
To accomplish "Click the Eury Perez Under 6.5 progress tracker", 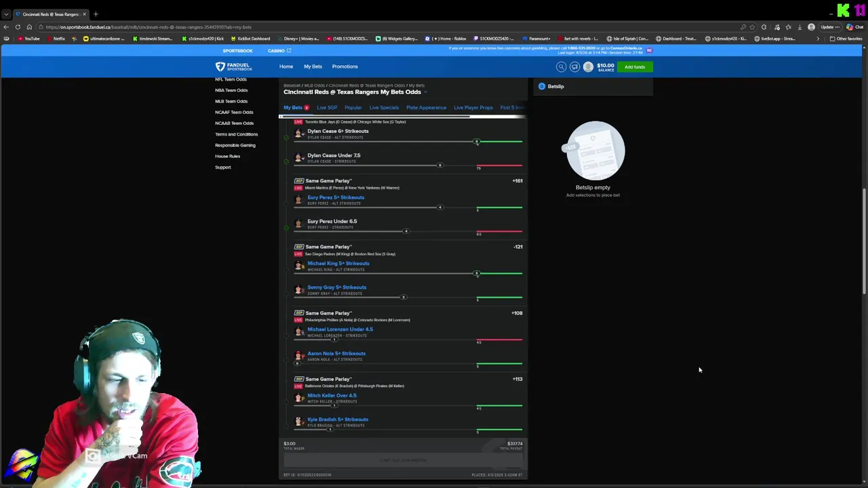I will point(408,232).
